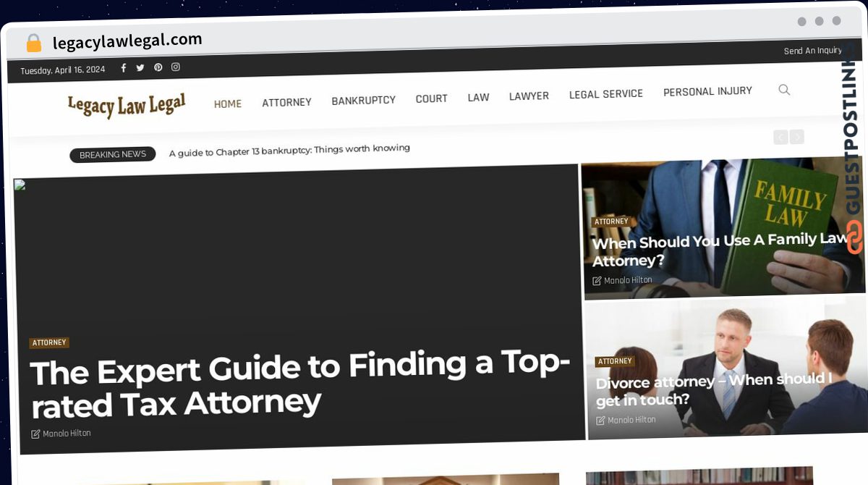Click the Family Law book thumbnail image

click(x=723, y=228)
